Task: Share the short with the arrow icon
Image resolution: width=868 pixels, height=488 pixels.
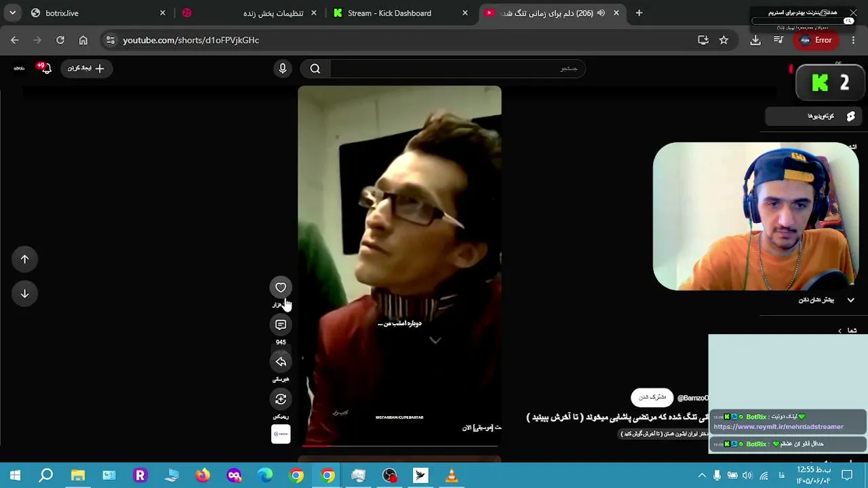Action: pos(281,362)
